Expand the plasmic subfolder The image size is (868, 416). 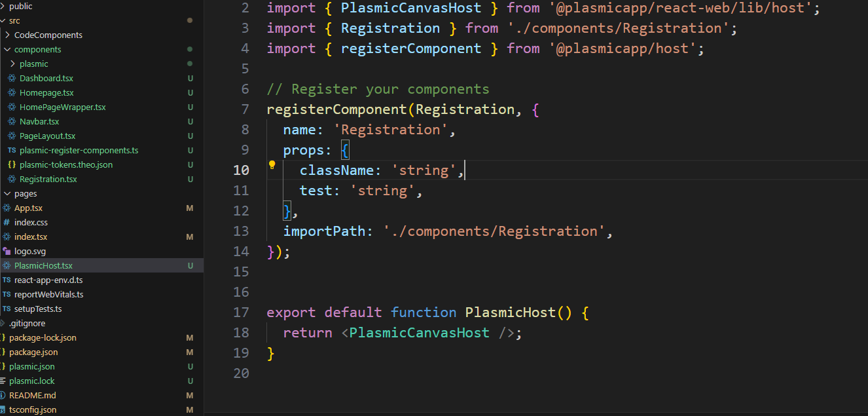(13, 64)
